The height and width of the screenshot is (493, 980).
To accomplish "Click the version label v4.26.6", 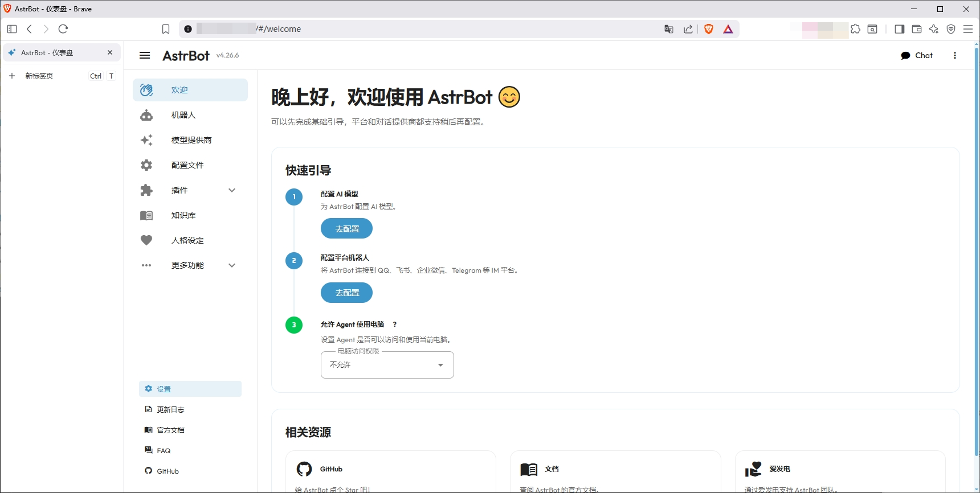I will click(227, 55).
